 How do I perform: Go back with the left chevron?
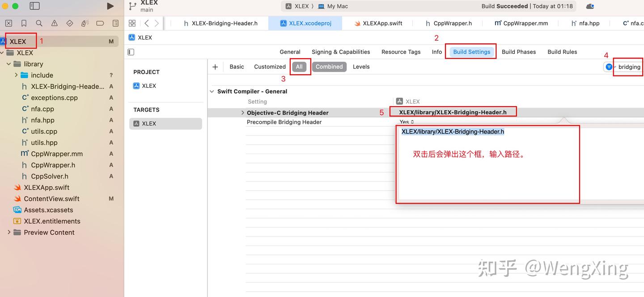pos(147,23)
